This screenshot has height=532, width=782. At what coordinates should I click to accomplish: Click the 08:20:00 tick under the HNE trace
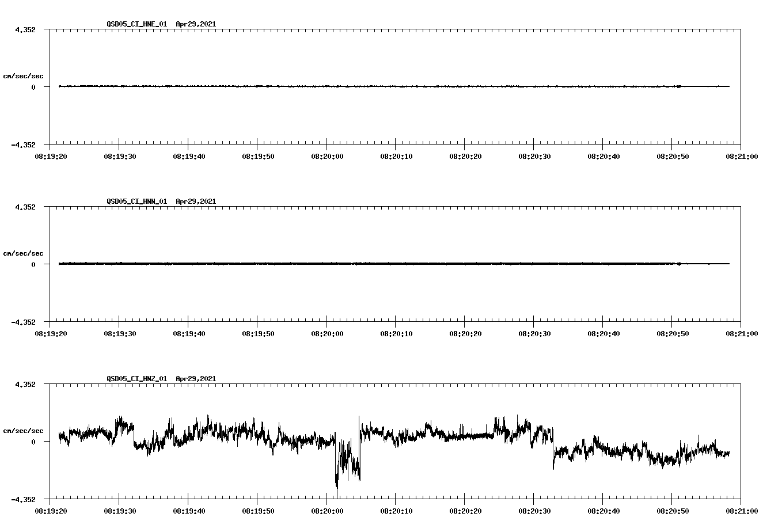tap(326, 155)
